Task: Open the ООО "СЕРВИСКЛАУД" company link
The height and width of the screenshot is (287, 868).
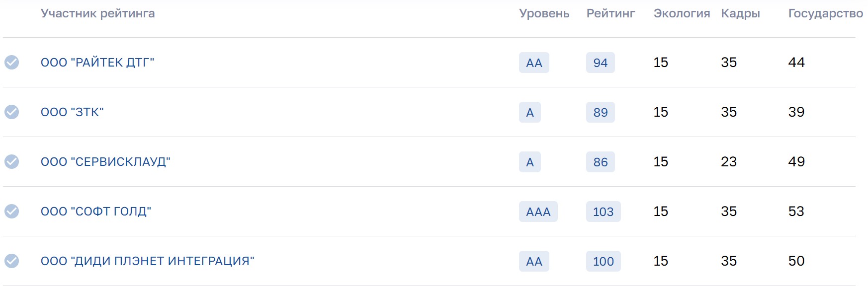Action: click(x=105, y=162)
